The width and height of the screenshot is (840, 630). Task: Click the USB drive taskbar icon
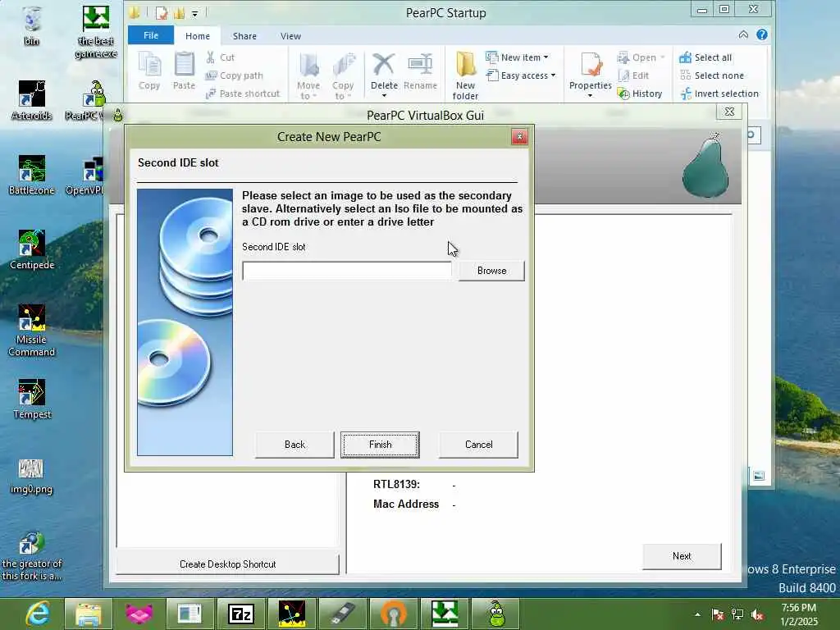343,614
